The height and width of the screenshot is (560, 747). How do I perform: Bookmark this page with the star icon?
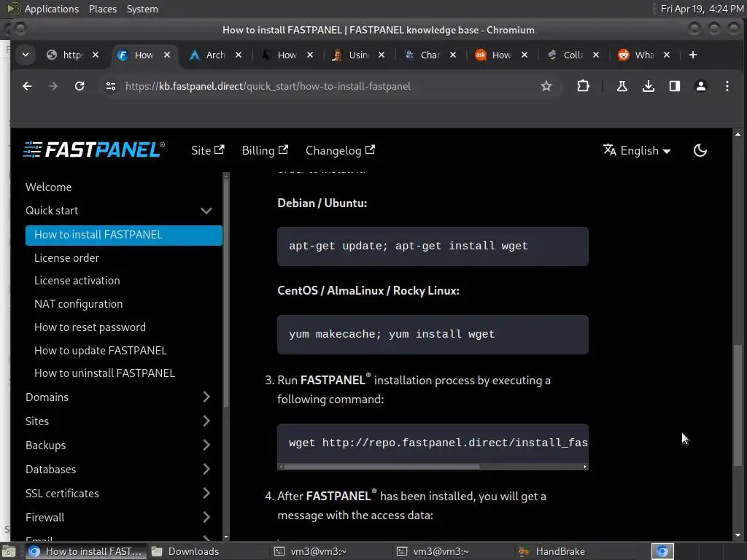(546, 86)
